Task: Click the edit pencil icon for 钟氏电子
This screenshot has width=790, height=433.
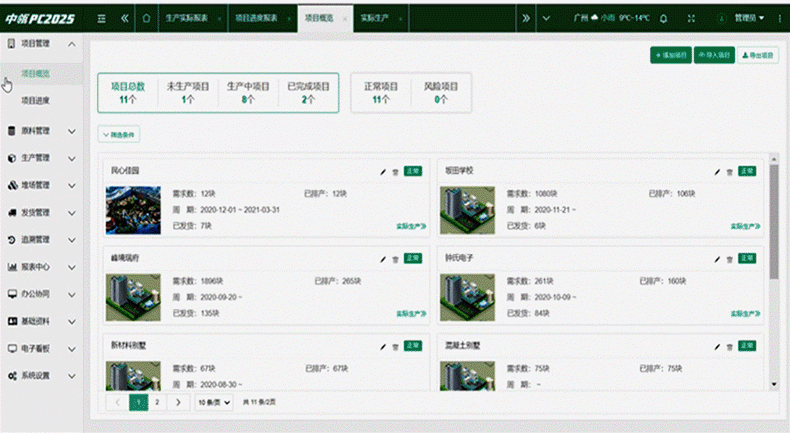Action: click(x=716, y=259)
